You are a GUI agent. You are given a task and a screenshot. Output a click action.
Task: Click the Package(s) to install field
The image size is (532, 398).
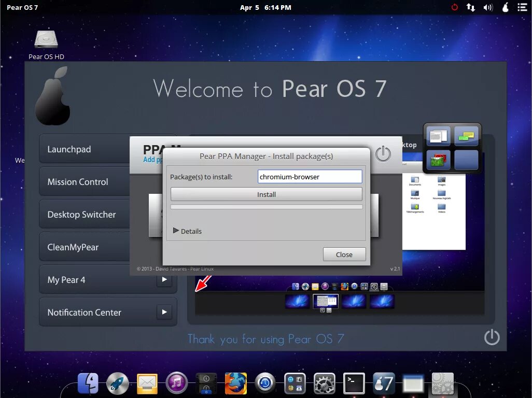(x=310, y=177)
